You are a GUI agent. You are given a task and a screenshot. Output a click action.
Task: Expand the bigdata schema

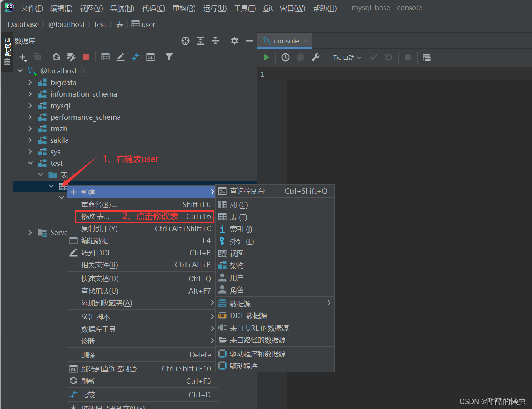[x=30, y=82]
